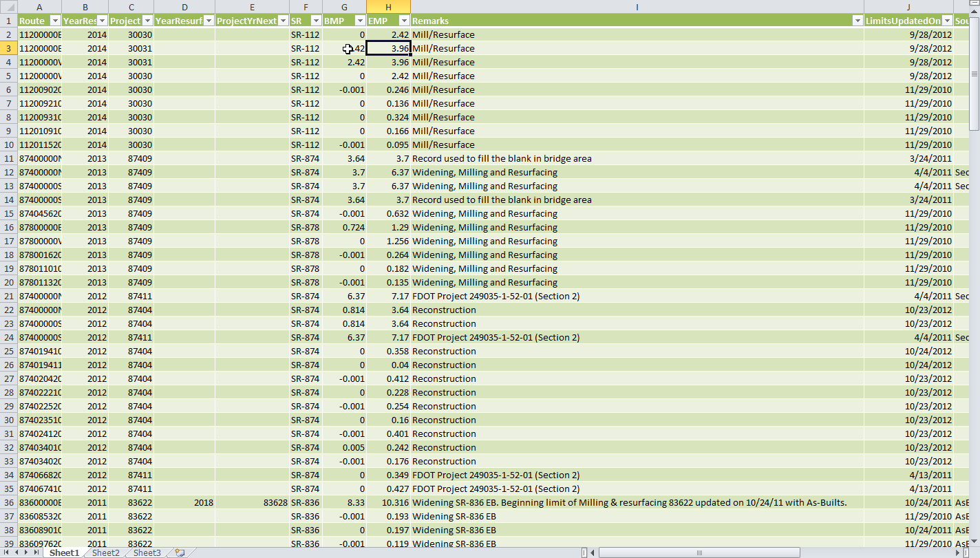Click the date cell 10/24/2011 in row 36
This screenshot has width=980, height=558.
(908, 502)
